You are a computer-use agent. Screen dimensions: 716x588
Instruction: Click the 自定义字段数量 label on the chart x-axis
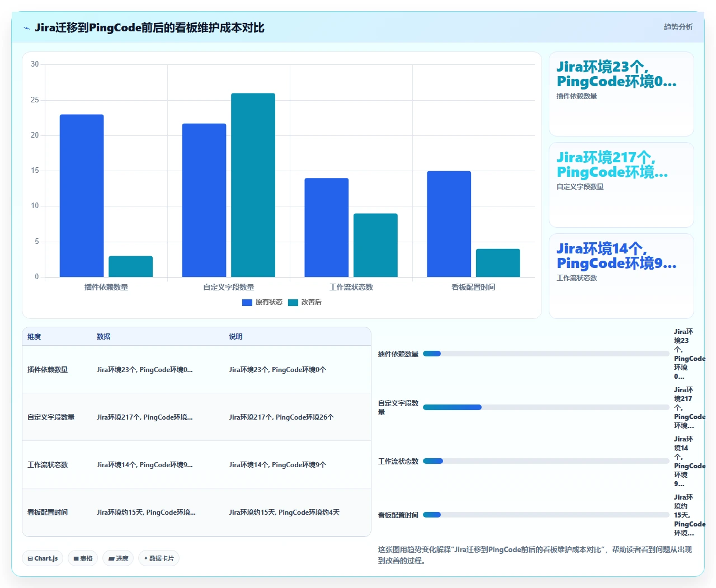coord(229,287)
